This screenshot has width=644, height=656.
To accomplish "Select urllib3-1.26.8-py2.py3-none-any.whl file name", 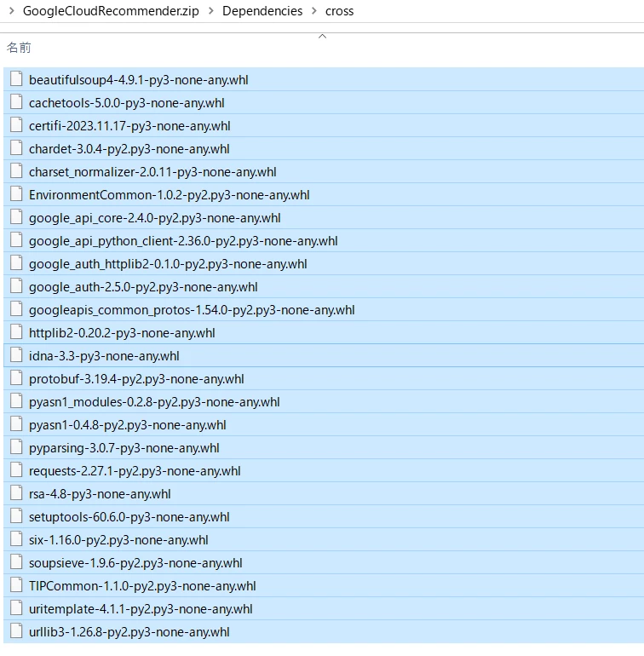I will click(x=129, y=632).
